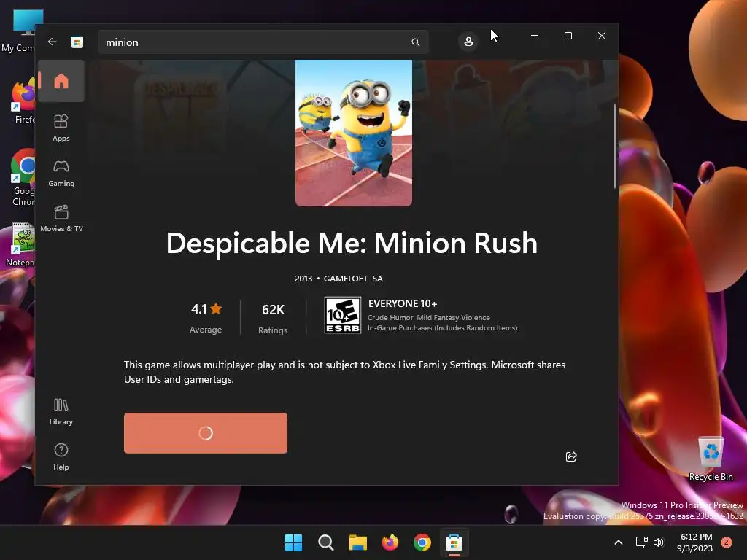Launch Firefox from the taskbar
The image size is (747, 560).
390,542
